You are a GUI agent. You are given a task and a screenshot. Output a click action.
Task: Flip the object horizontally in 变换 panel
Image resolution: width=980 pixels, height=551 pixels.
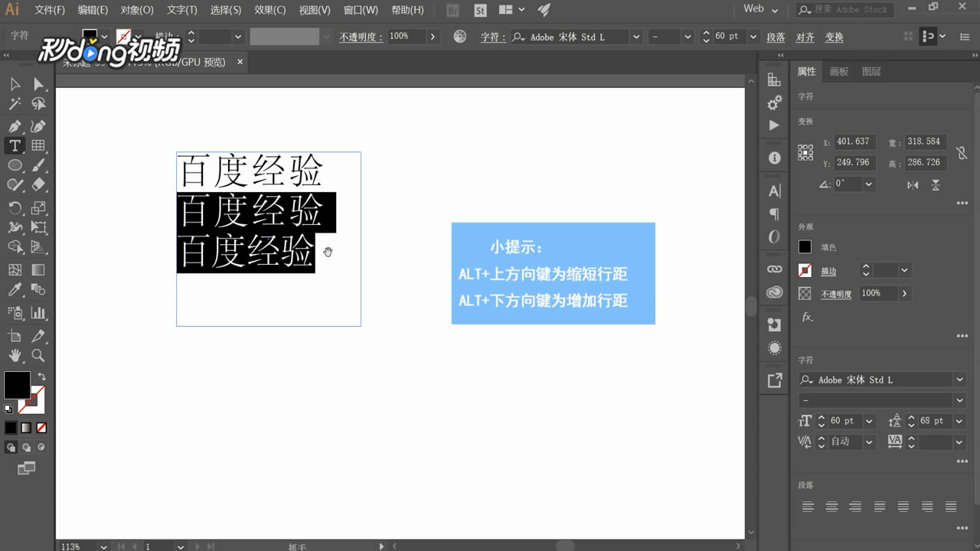click(912, 185)
